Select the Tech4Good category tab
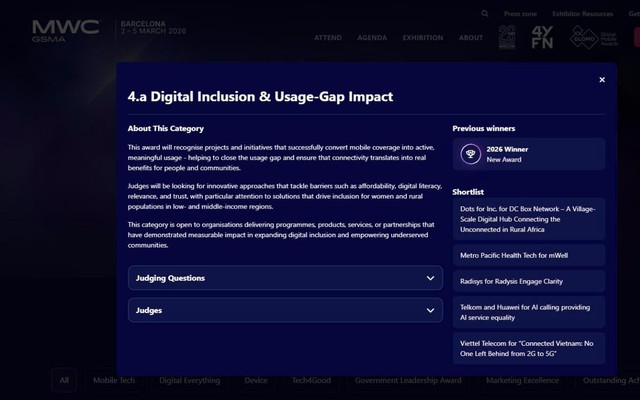 (313, 380)
